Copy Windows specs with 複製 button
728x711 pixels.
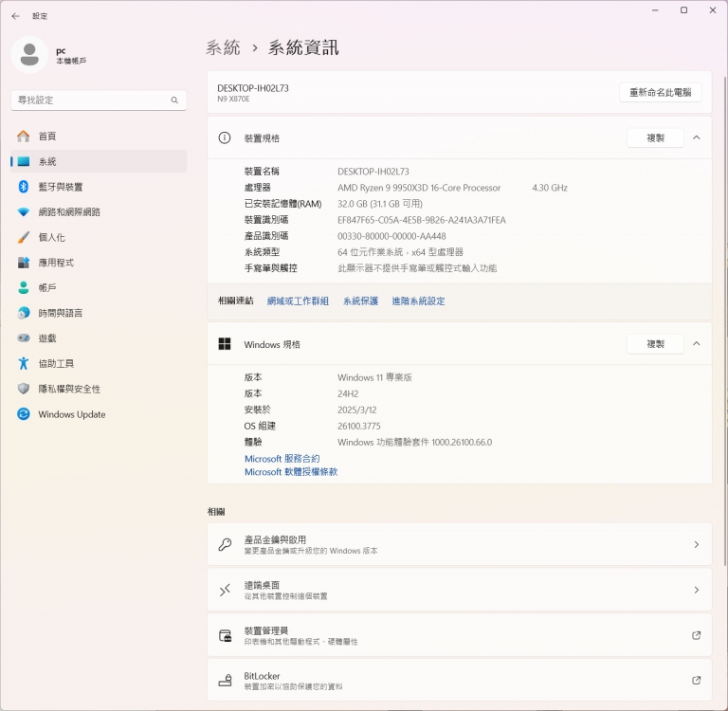pos(655,344)
